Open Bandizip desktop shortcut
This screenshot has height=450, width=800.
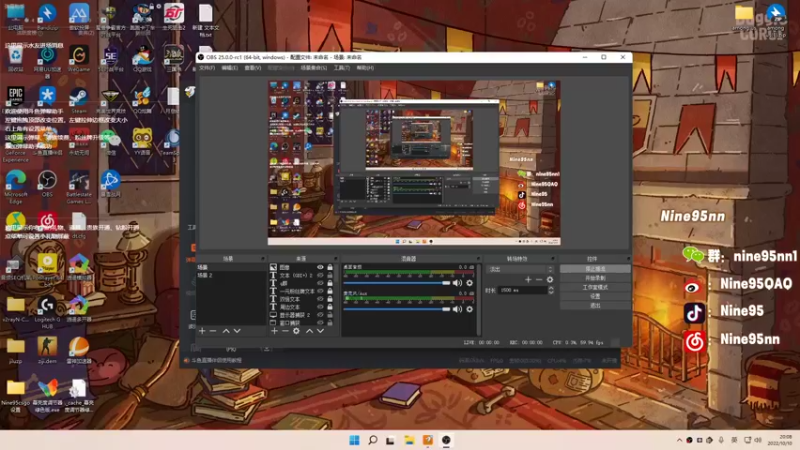click(x=47, y=17)
